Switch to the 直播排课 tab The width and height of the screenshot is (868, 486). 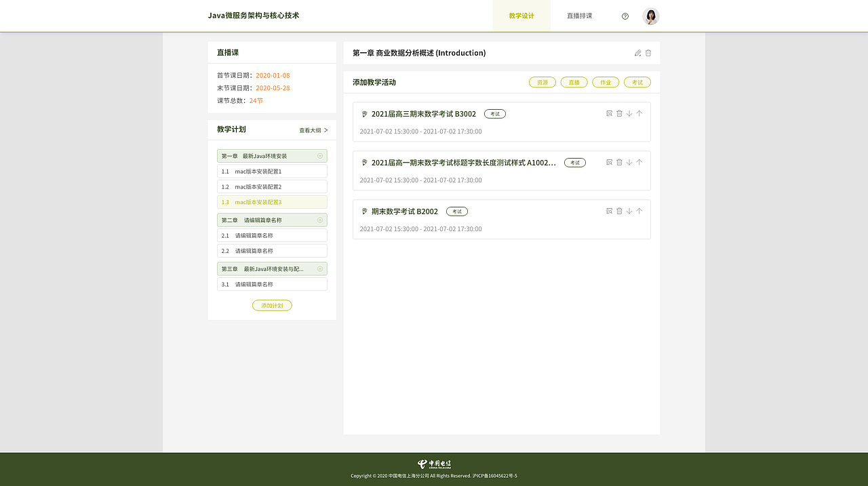[x=580, y=16]
